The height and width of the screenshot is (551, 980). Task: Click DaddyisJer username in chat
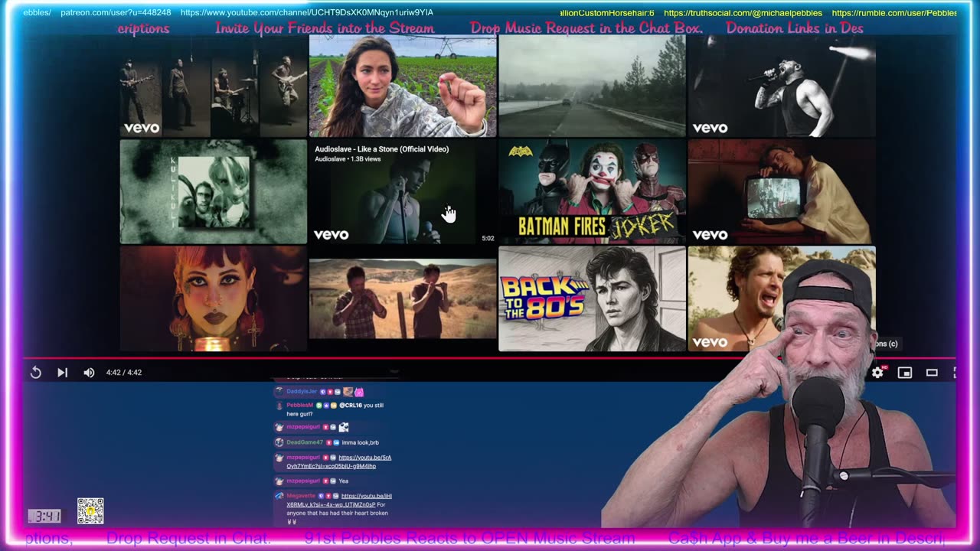pos(302,391)
